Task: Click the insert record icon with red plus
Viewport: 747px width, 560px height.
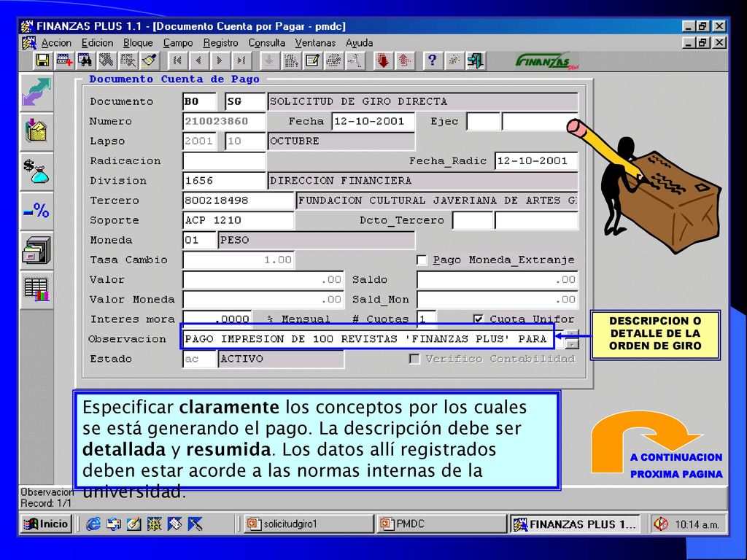Action: click(x=64, y=61)
